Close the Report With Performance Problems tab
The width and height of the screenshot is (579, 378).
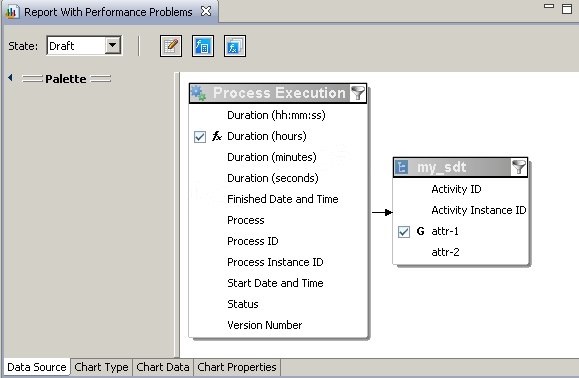206,11
